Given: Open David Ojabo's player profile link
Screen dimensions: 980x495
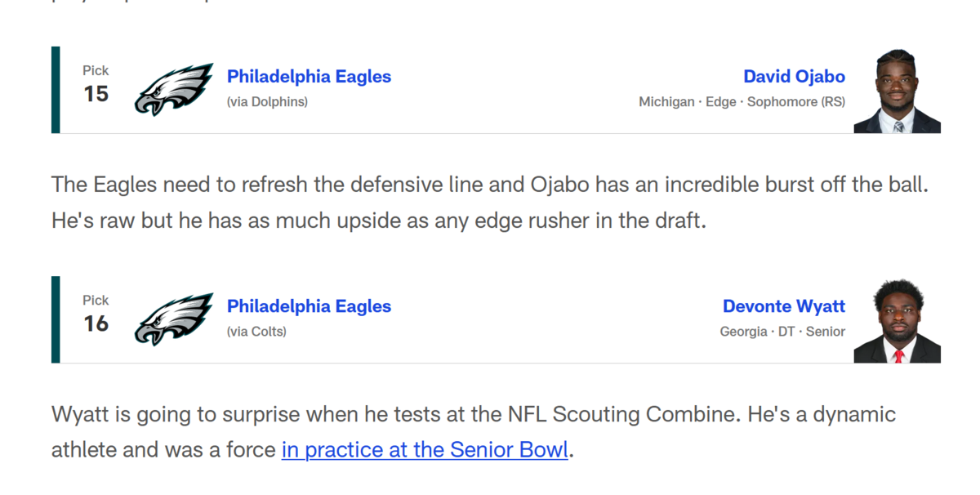Looking at the screenshot, I should pos(794,77).
